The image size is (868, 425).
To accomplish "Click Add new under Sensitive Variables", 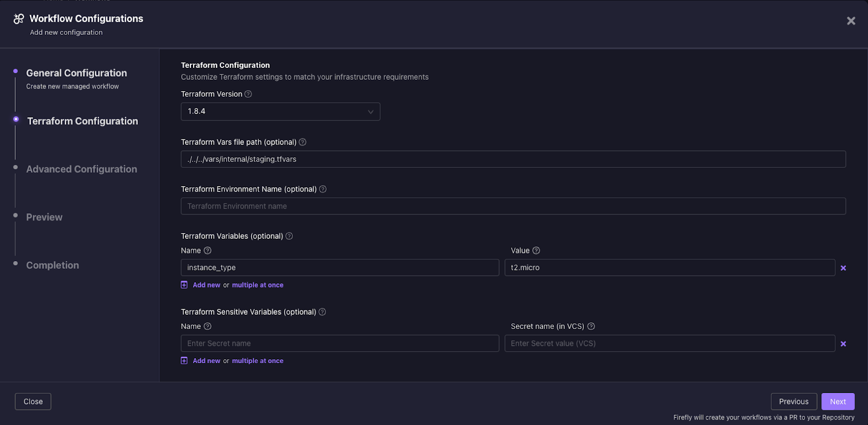I will pyautogui.click(x=207, y=360).
